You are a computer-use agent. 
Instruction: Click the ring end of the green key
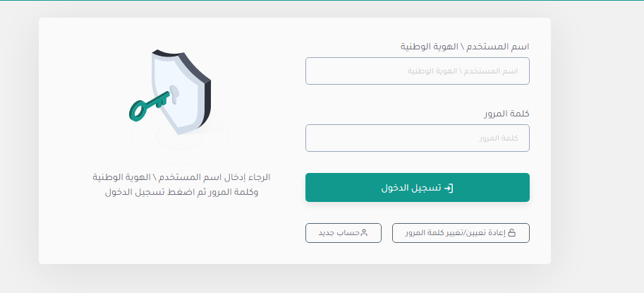pos(137,111)
